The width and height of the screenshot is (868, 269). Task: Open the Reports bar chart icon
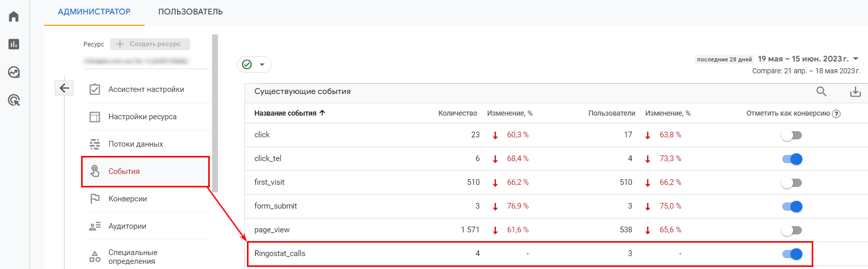14,44
